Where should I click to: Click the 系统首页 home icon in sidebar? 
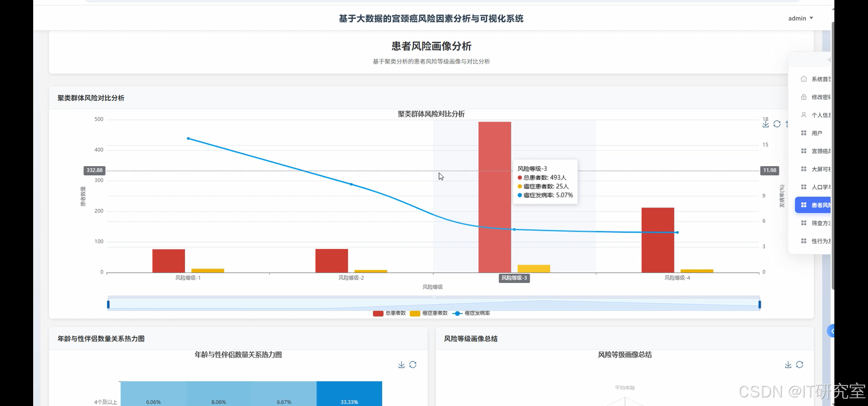(x=803, y=79)
